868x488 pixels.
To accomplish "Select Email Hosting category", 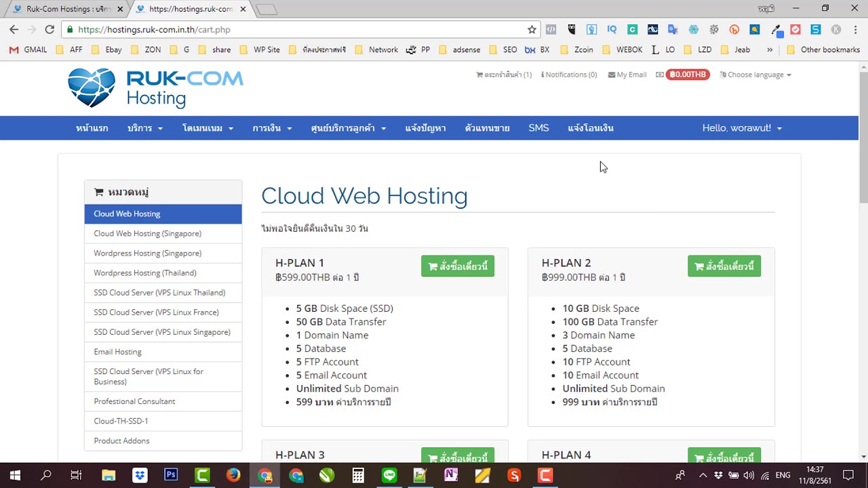I will (163, 352).
